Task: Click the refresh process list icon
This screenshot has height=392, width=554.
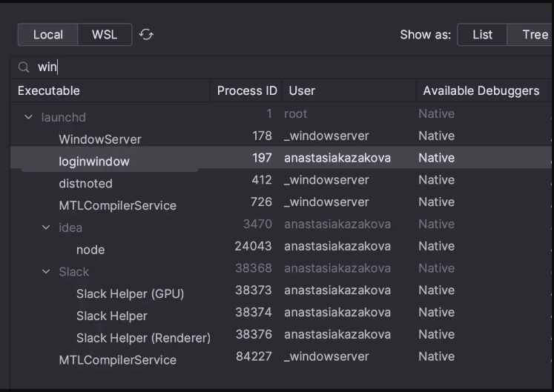Action: 146,35
